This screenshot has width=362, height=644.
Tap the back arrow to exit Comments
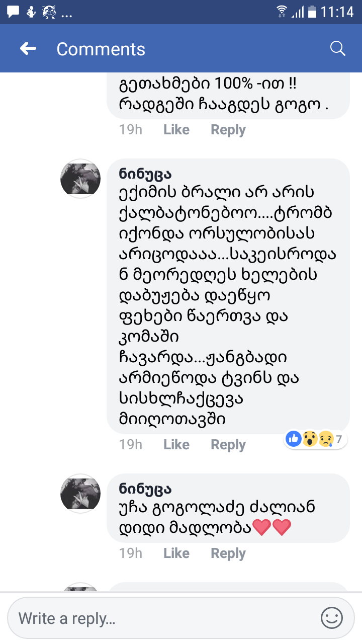pyautogui.click(x=28, y=48)
